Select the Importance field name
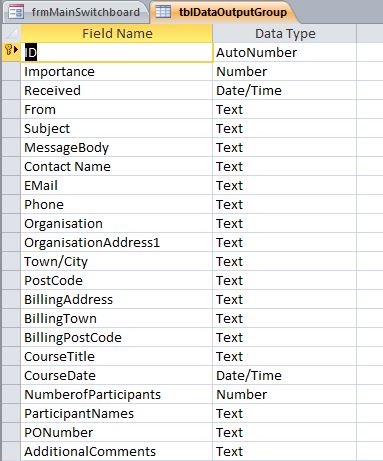This screenshot has height=461, width=383. tap(117, 71)
